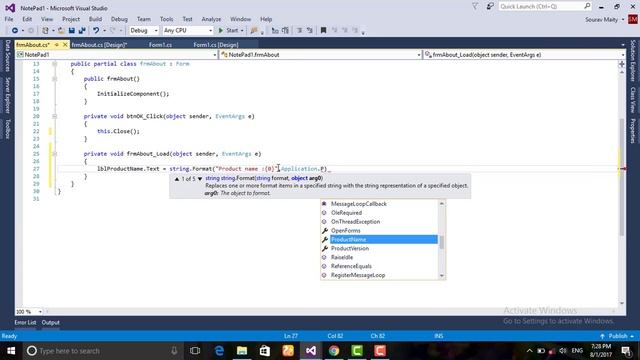Click the Navigate Backward toolbar icon
Image resolution: width=640 pixels, height=360 pixels.
click(15, 31)
